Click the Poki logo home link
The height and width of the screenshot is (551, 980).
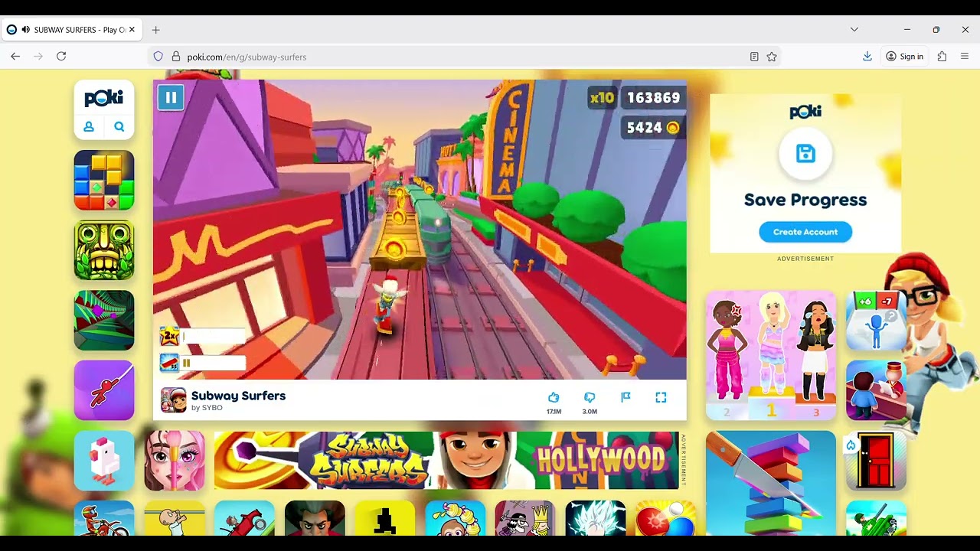point(104,98)
